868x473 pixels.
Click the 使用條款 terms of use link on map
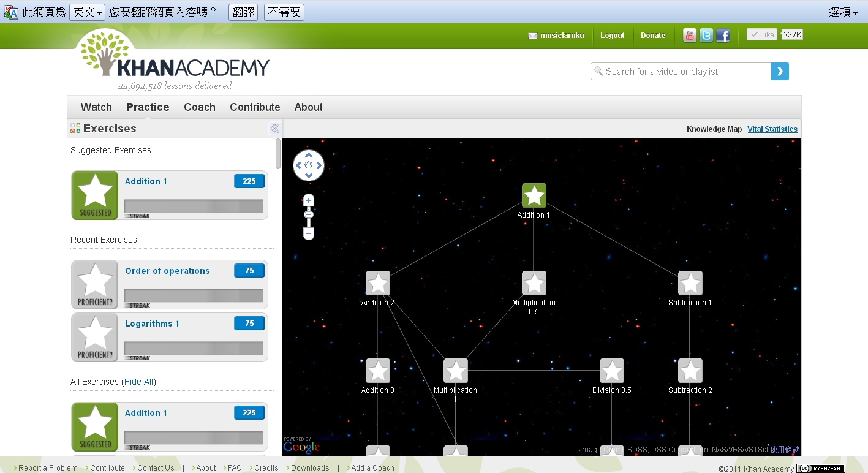[x=785, y=450]
